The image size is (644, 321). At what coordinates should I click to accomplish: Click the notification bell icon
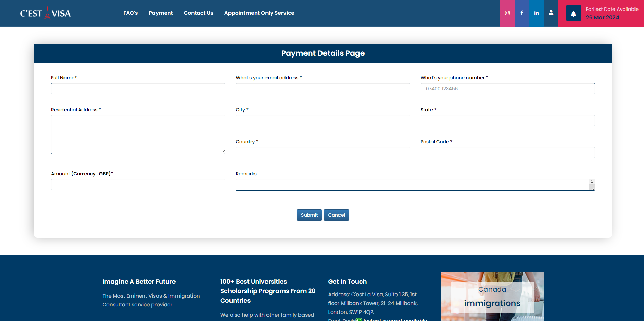(573, 14)
